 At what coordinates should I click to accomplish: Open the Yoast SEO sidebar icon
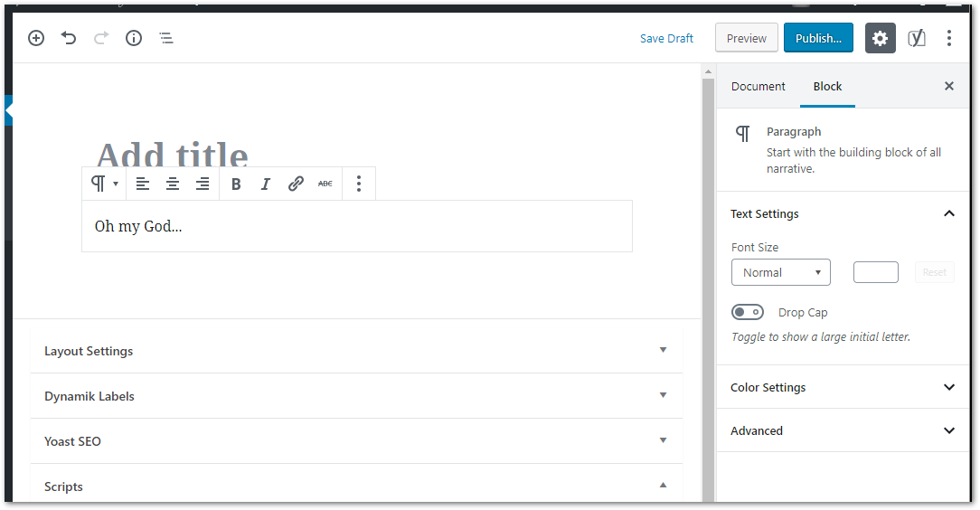click(916, 38)
